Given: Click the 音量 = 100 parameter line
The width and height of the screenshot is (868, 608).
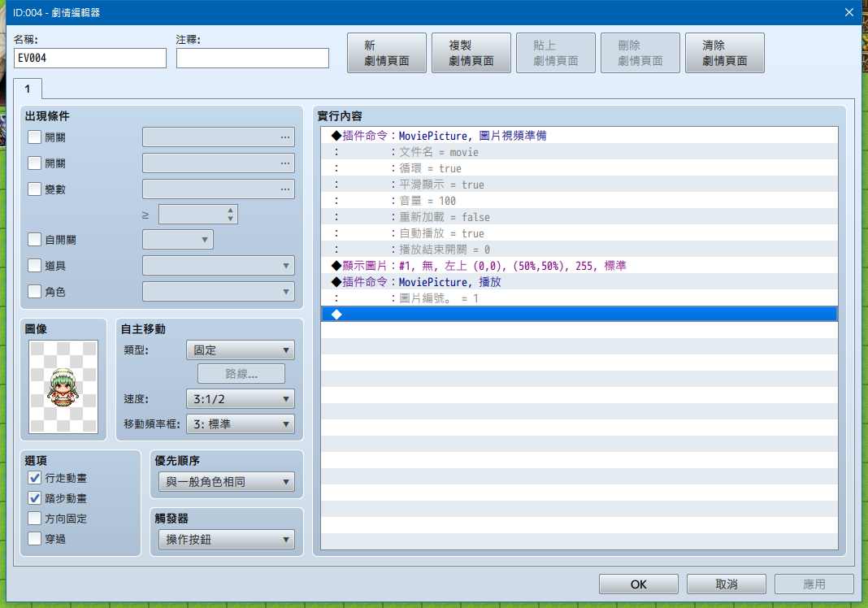Looking at the screenshot, I should click(x=579, y=201).
